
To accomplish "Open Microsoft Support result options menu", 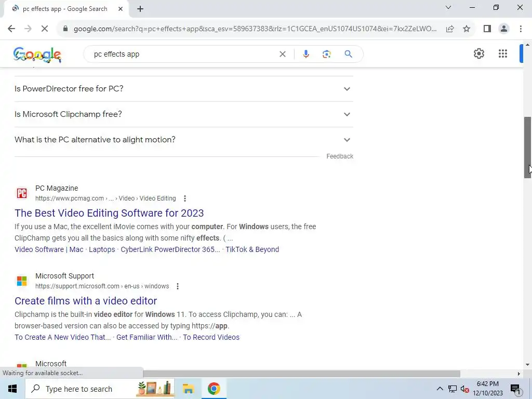I will click(x=178, y=286).
